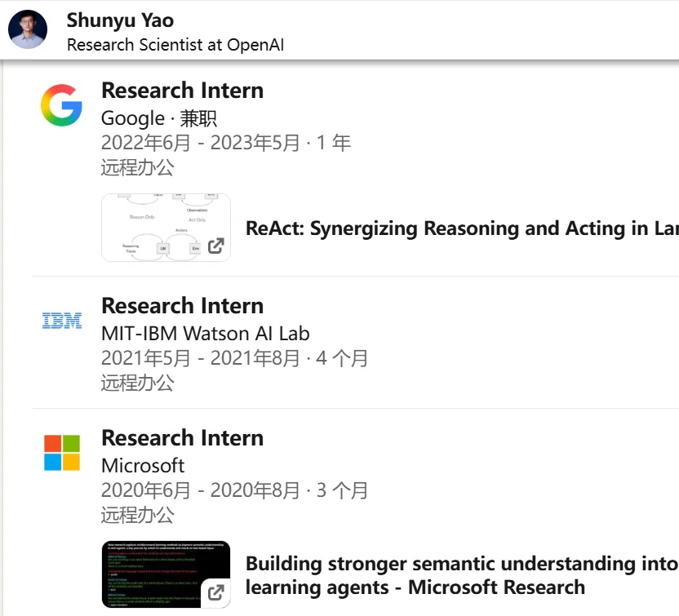
Task: Click the 2021年5月 - 2021年8月 date range
Action: tap(201, 358)
